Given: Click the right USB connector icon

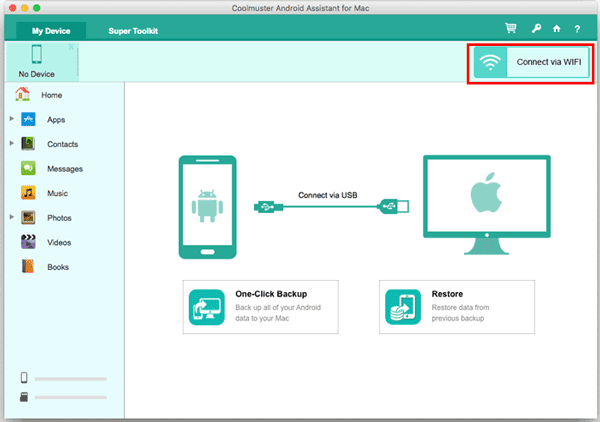Looking at the screenshot, I should coord(393,207).
